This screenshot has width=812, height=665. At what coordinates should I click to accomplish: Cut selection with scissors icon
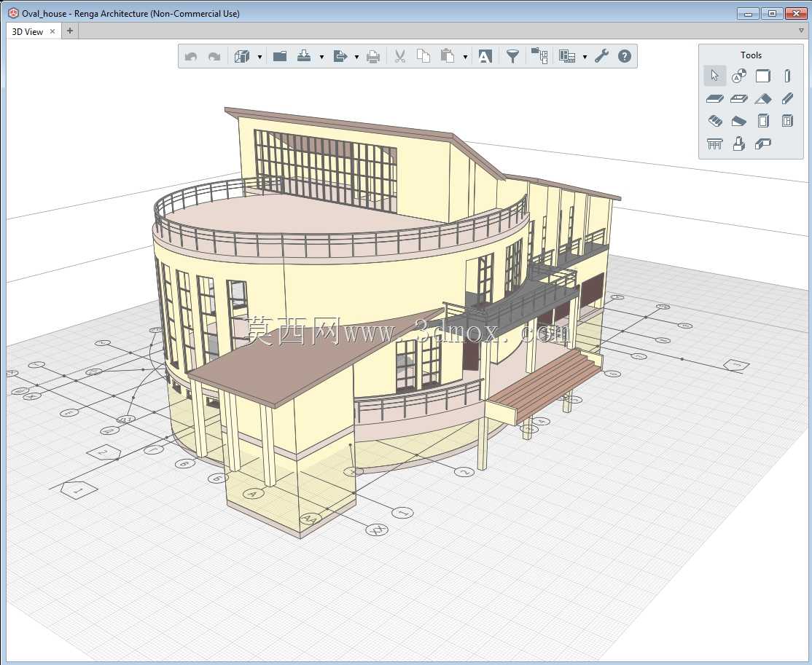(399, 56)
